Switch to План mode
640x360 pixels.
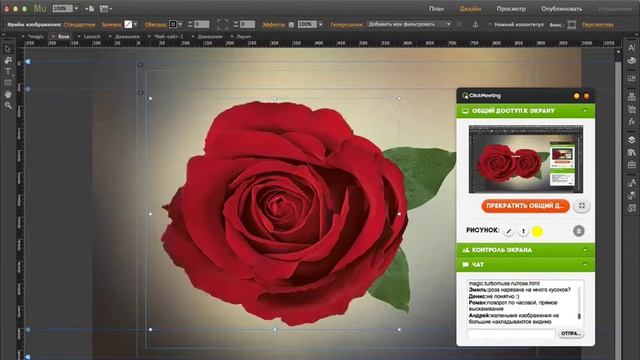point(436,9)
